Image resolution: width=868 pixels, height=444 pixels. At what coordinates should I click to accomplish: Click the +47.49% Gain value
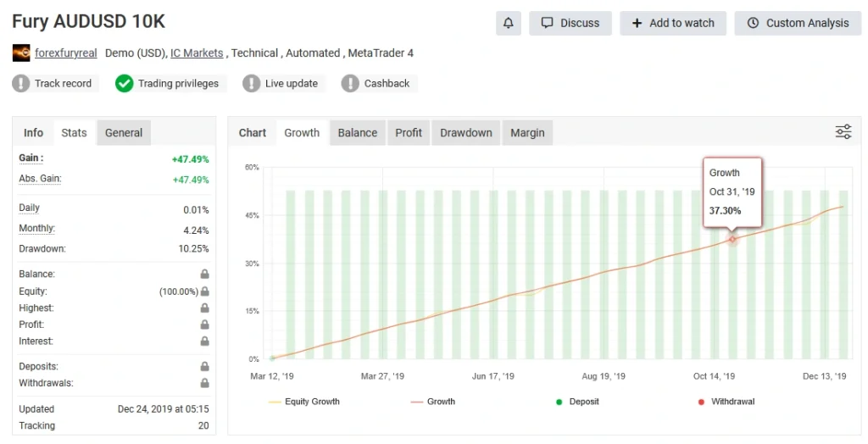[191, 159]
